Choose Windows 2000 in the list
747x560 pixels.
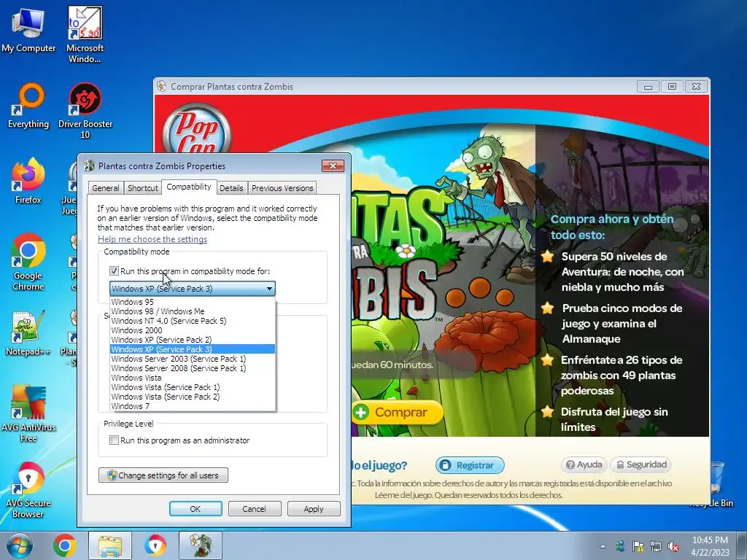pyautogui.click(x=193, y=330)
